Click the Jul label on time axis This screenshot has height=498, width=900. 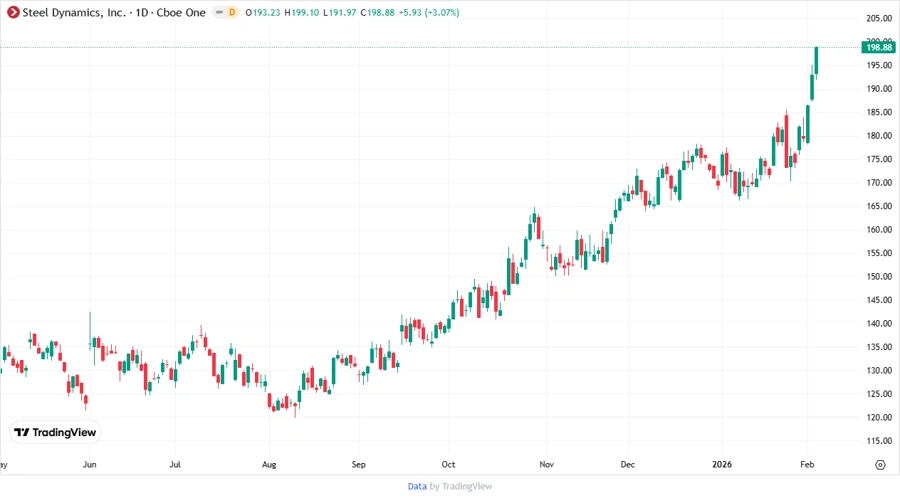tap(175, 464)
